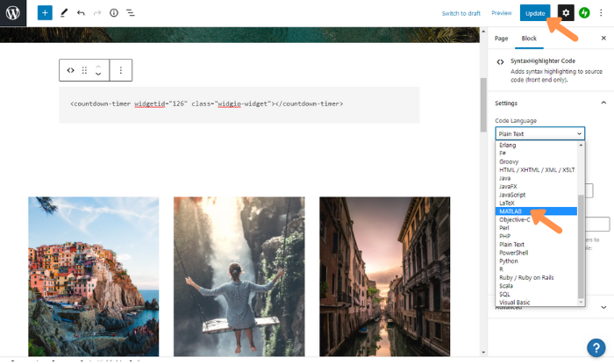Viewport: 614px width, 364px height.
Task: Select Ruby / Ruby on Rails option
Action: (x=537, y=277)
